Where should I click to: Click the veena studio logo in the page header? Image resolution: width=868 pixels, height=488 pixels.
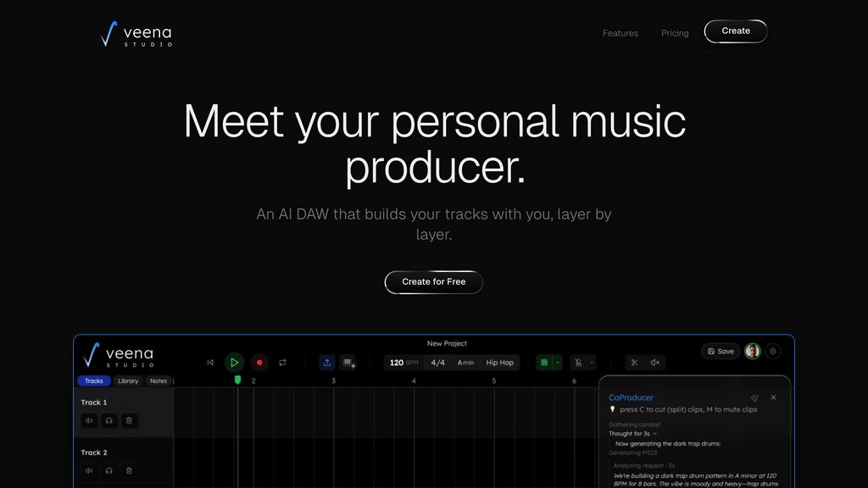point(136,34)
